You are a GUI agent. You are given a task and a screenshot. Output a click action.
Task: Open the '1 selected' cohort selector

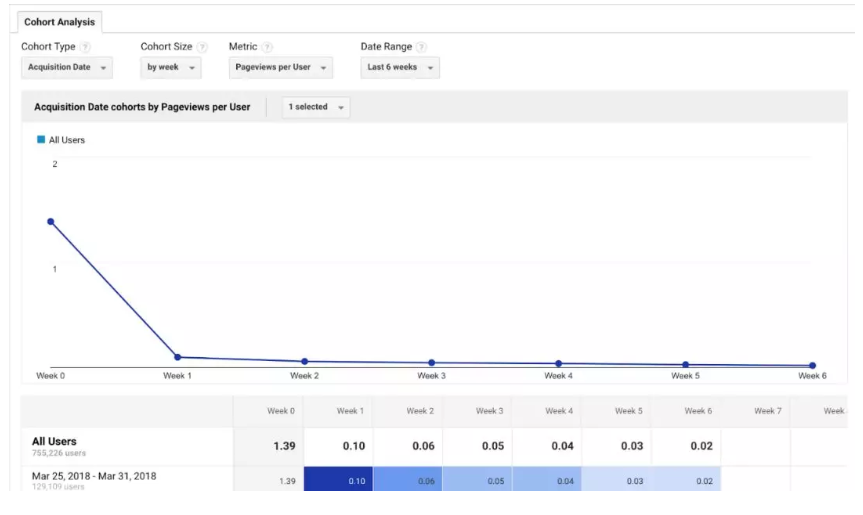(x=316, y=107)
